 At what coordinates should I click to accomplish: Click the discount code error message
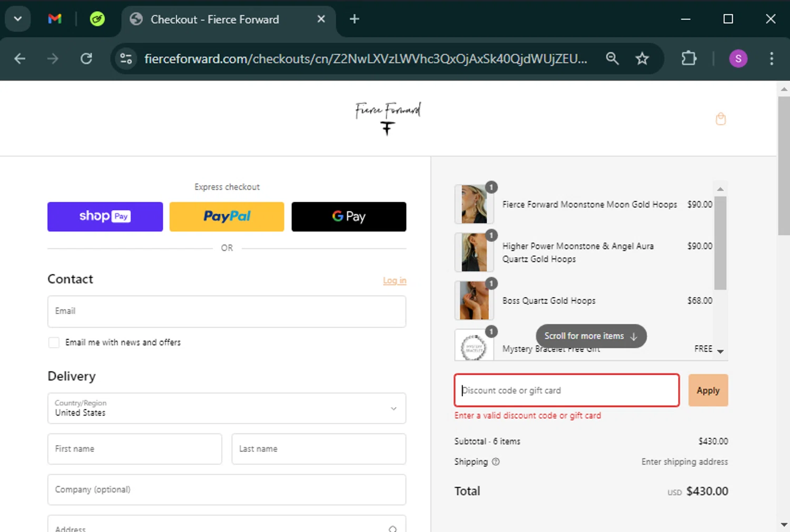point(528,416)
